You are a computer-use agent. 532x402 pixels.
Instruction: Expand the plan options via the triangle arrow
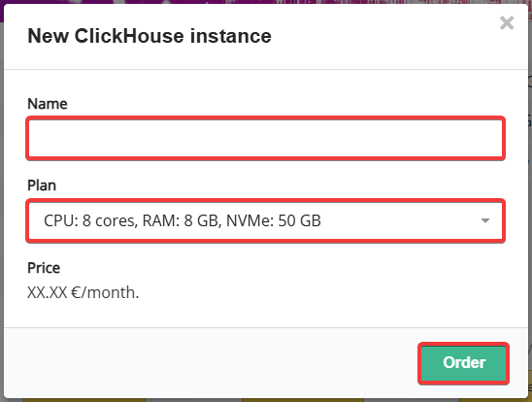485,220
